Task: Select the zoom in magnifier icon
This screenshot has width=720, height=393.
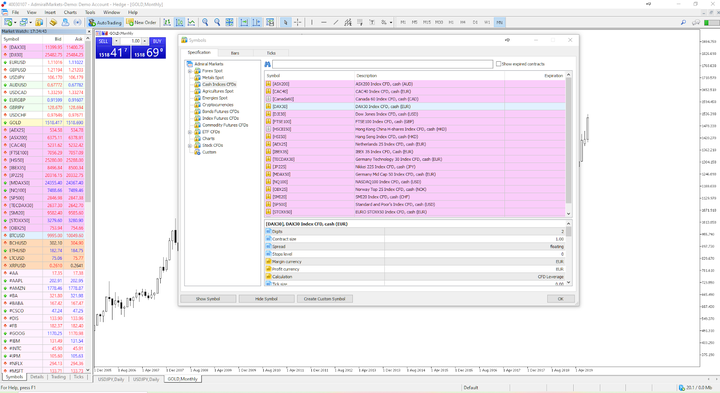Action: coord(205,22)
